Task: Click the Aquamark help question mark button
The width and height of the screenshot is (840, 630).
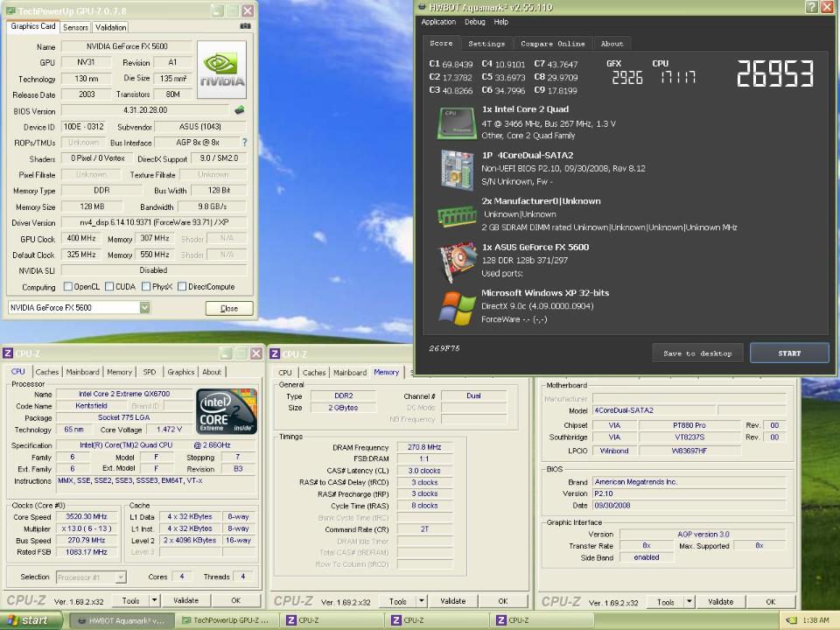Action: tap(812, 6)
